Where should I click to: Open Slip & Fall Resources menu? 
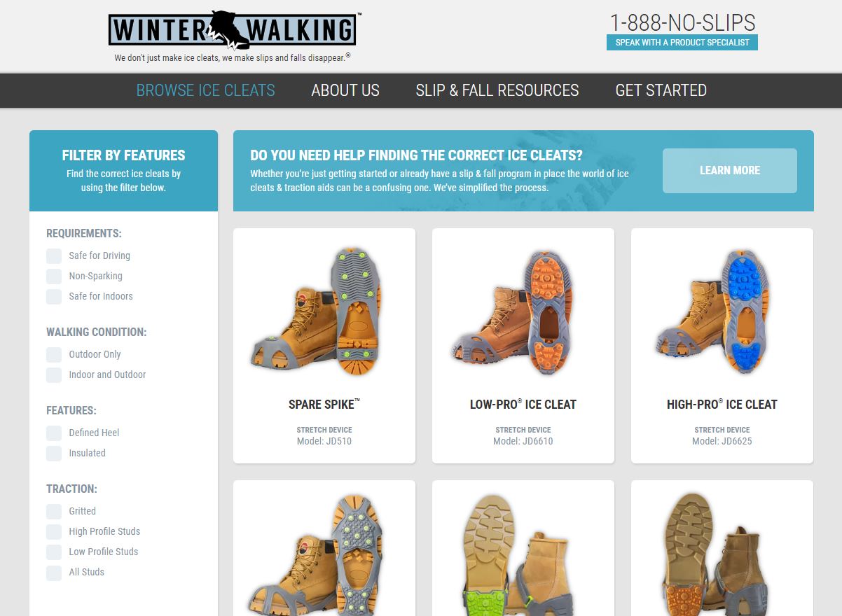497,90
